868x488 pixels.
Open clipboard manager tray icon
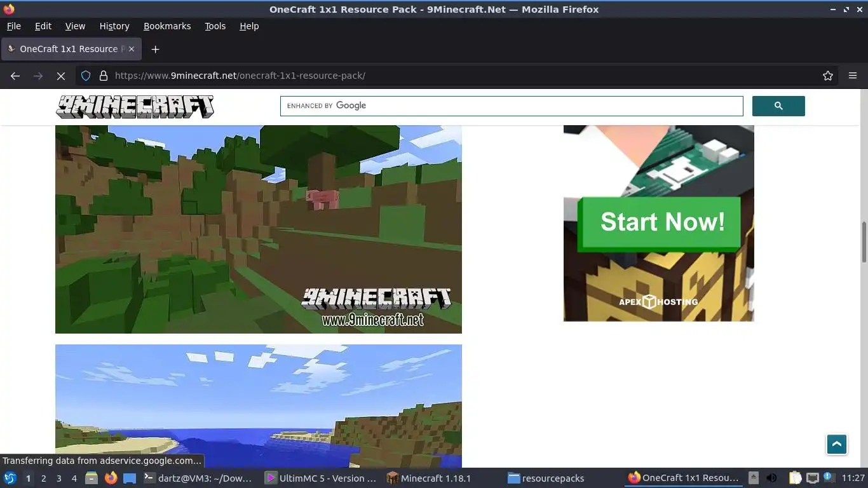coord(796,478)
